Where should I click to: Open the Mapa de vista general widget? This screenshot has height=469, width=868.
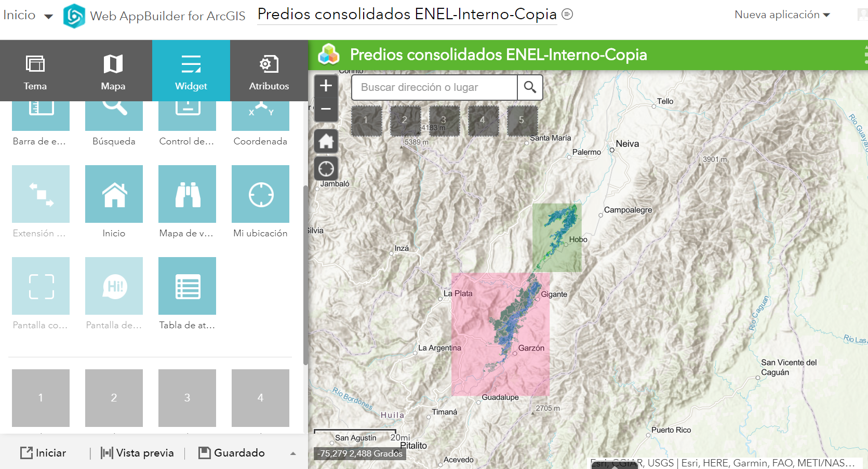tap(187, 194)
